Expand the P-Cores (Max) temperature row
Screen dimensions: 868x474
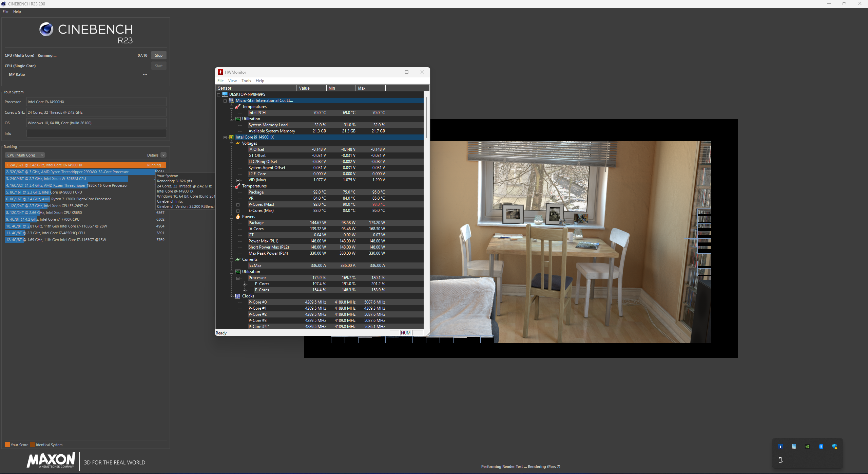click(x=238, y=205)
